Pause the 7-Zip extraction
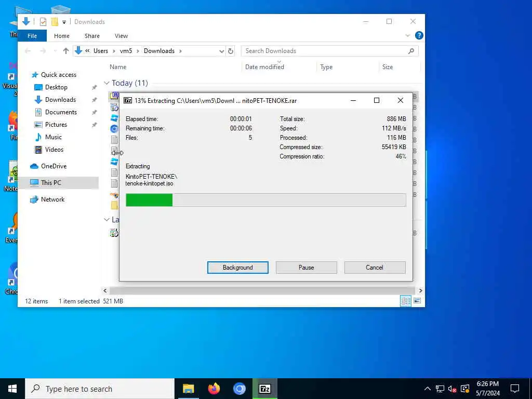532x399 pixels. pos(306,268)
